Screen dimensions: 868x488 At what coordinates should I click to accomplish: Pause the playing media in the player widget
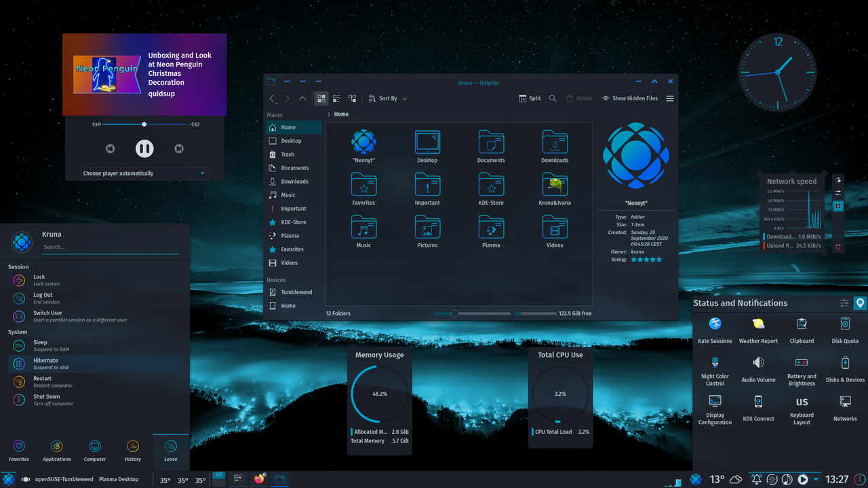144,148
